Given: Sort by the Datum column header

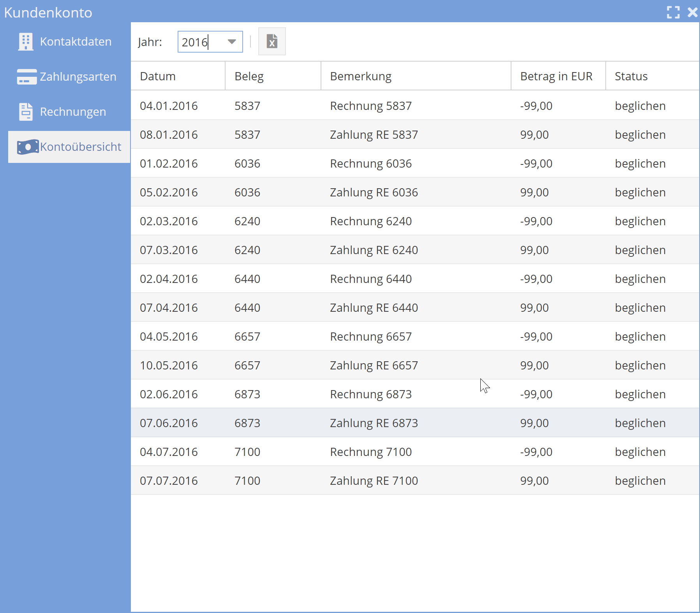Looking at the screenshot, I should click(178, 76).
